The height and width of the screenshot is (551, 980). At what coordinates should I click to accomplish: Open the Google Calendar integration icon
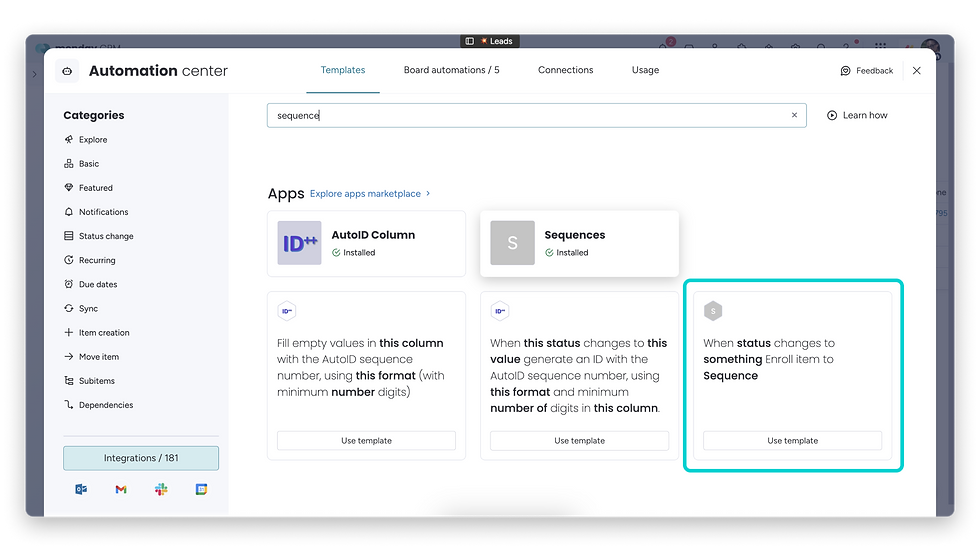201,489
